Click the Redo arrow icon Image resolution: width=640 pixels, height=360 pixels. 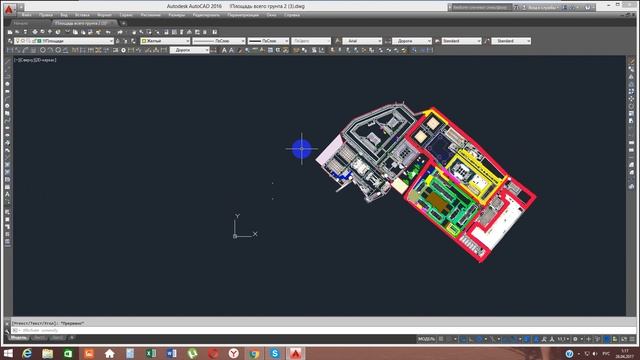(120, 32)
